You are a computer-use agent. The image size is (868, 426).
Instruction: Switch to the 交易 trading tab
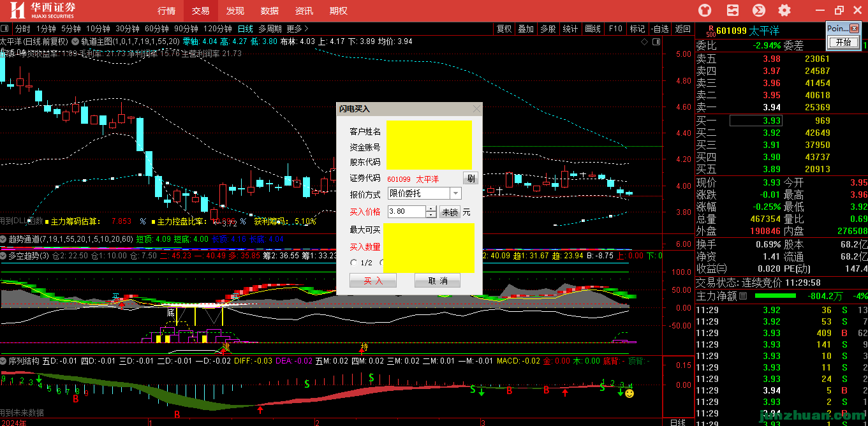point(200,11)
